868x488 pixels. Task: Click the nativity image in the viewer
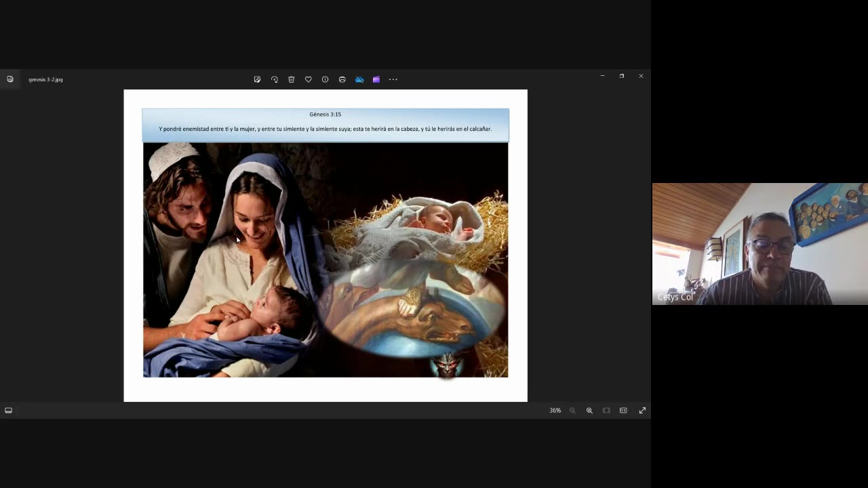click(325, 245)
